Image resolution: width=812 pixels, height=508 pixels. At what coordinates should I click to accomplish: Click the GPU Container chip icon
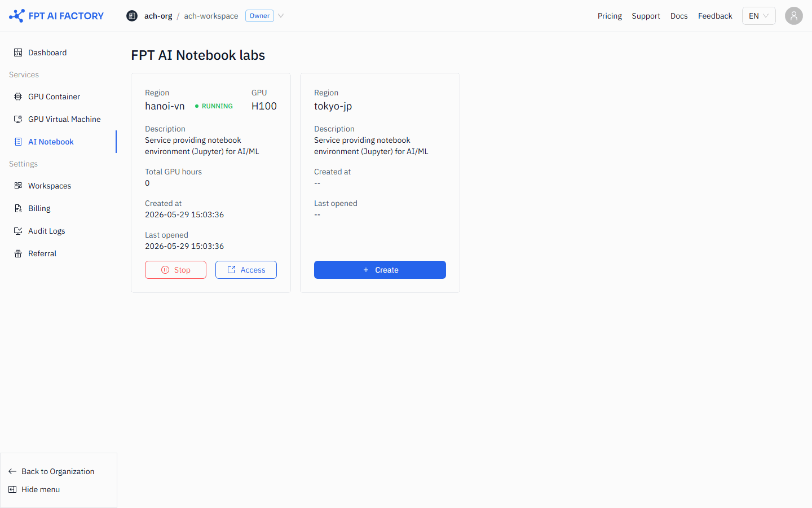pos(18,97)
